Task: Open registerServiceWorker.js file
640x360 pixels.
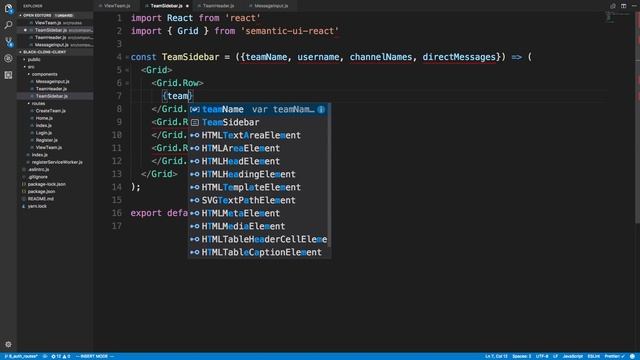Action: tap(55, 162)
